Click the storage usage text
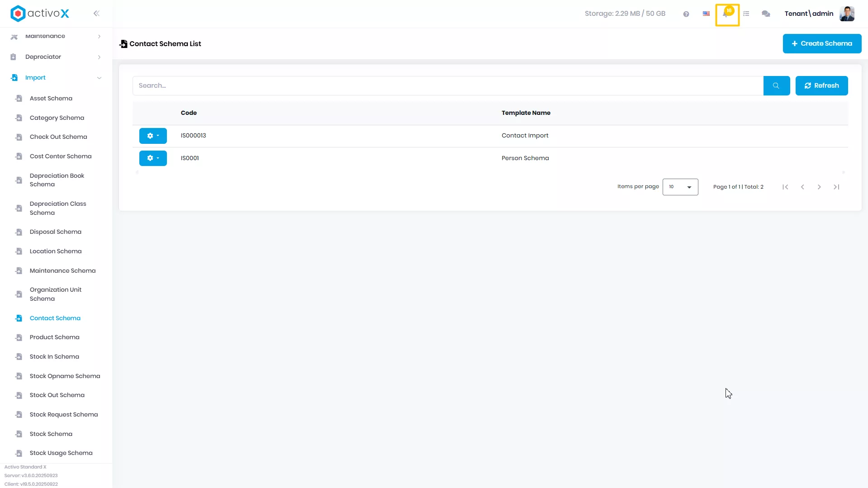 point(625,14)
